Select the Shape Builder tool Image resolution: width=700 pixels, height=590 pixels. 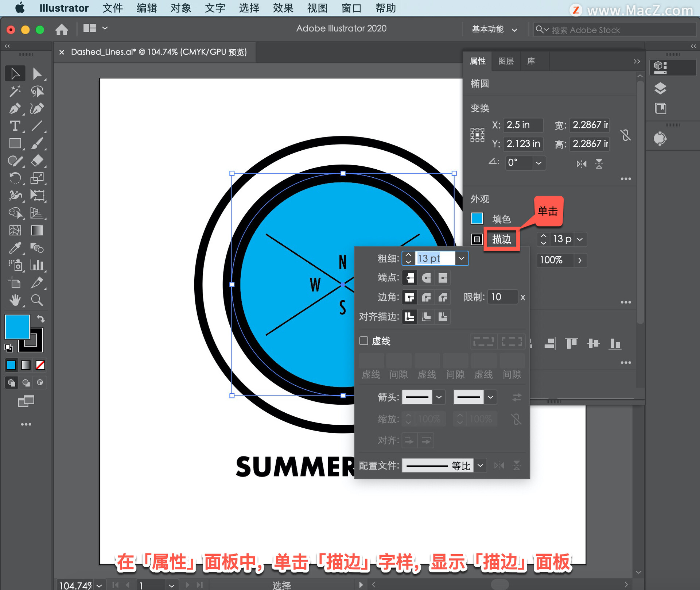15,213
